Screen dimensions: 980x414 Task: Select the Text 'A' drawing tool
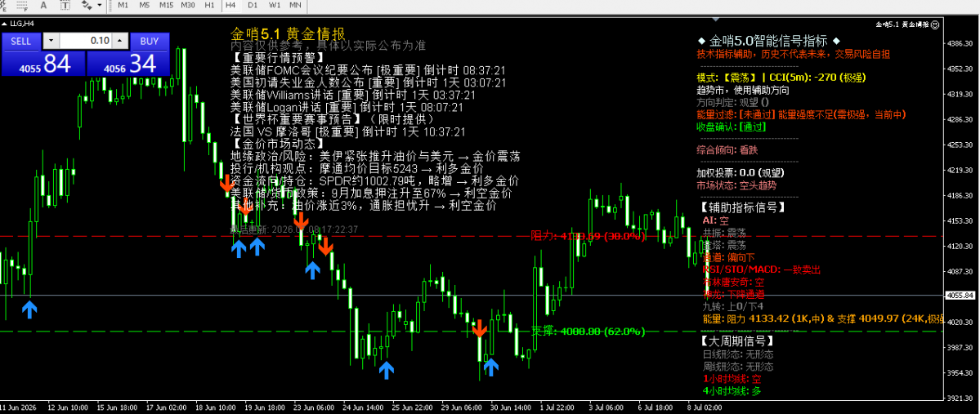(43, 5)
